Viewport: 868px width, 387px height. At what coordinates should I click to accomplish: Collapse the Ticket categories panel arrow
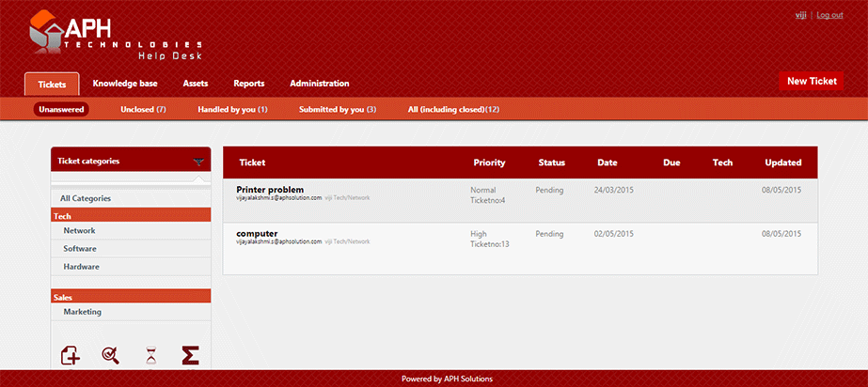tap(198, 162)
